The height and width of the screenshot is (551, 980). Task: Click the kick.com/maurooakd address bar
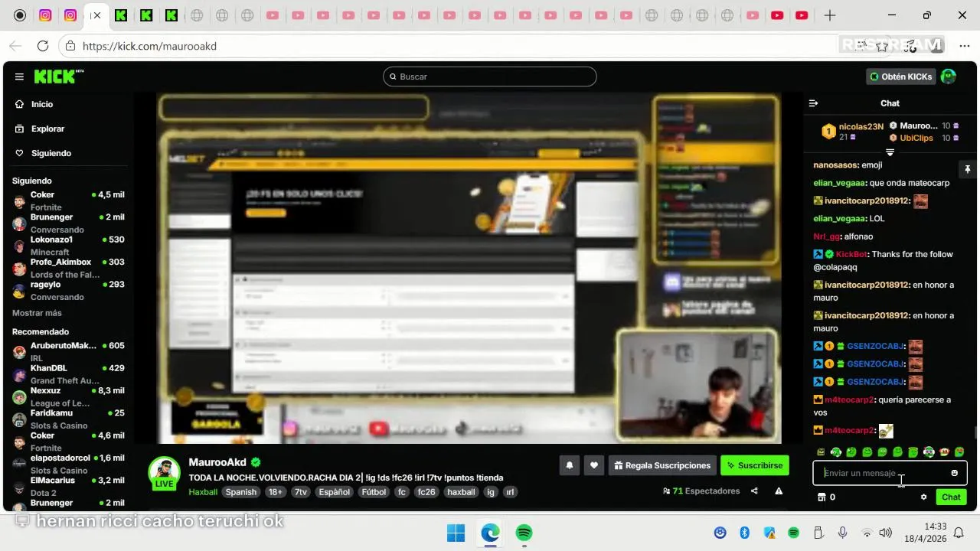[x=149, y=46]
